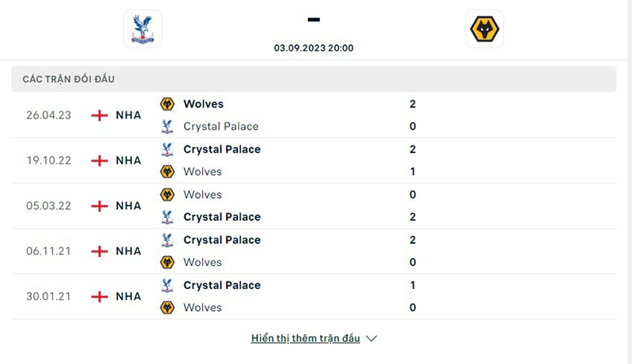Select the 19.10.22 match date row

[49, 160]
